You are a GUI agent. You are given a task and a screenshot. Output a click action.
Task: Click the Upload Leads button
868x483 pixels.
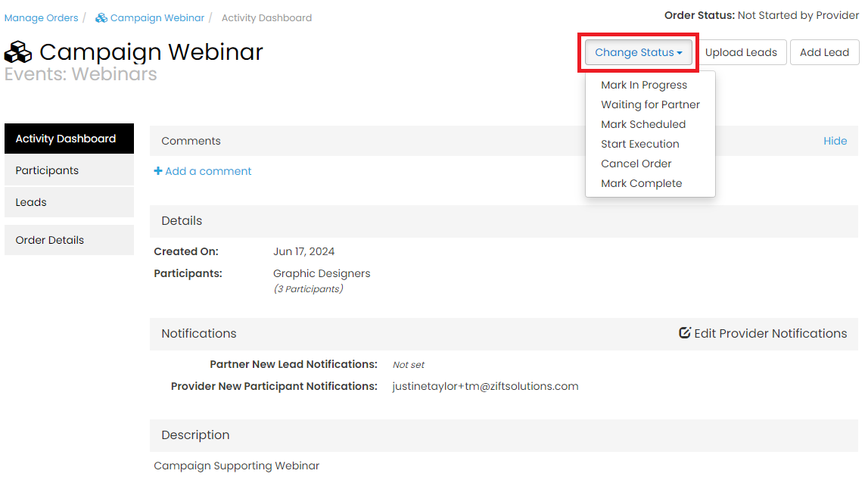coord(741,52)
